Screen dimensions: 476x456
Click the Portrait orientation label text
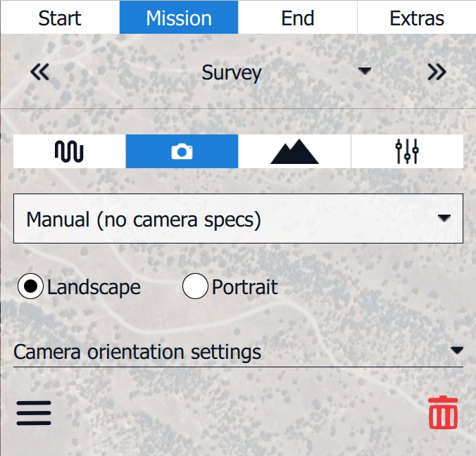point(245,287)
